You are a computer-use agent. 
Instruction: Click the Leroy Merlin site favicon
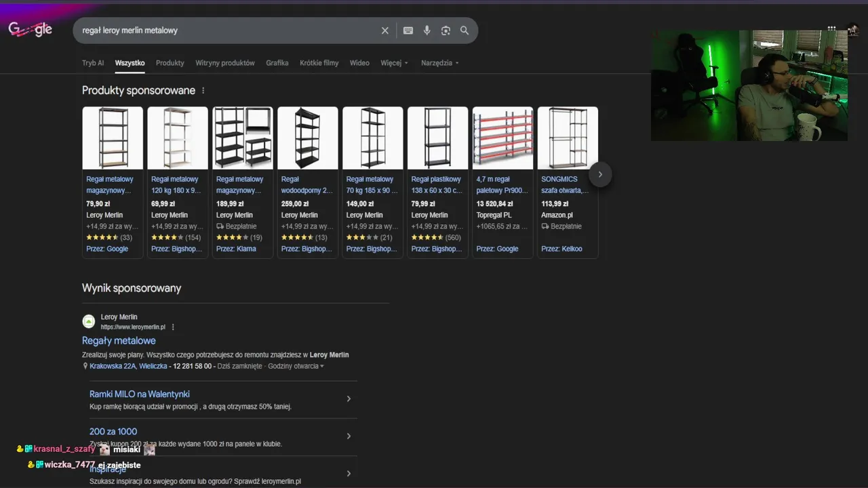click(x=89, y=321)
